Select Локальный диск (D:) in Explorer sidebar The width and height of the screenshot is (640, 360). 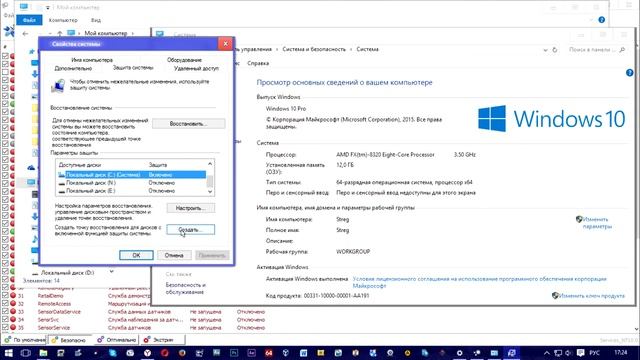coord(67,273)
